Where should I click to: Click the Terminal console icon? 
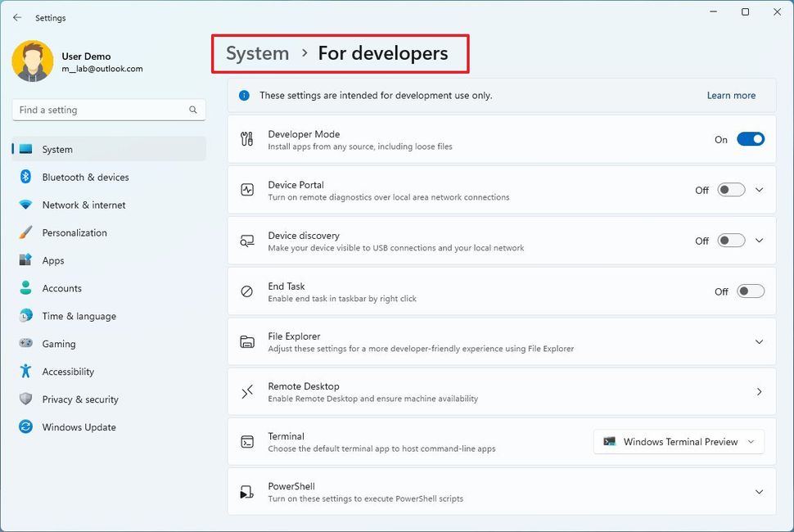point(247,442)
